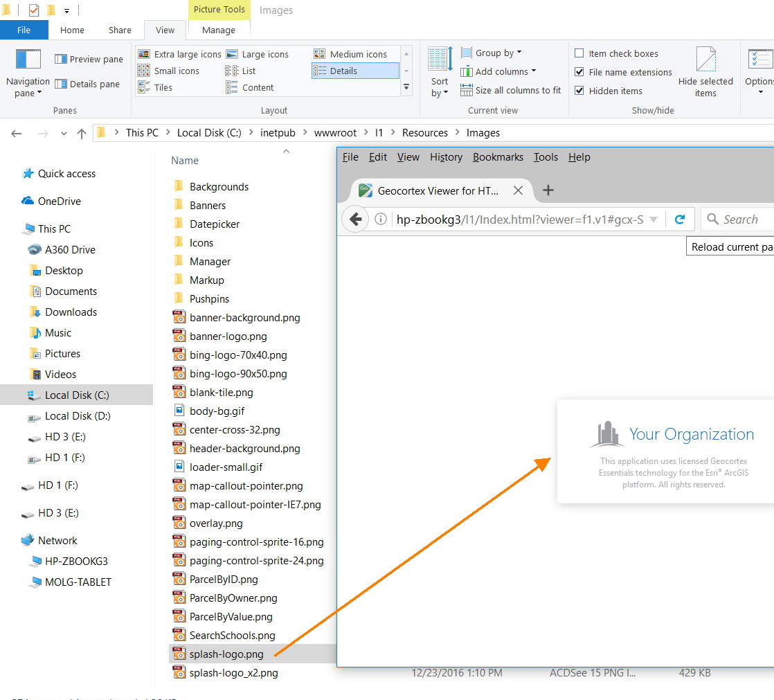
Task: Select the Details layout option
Action: 355,71
